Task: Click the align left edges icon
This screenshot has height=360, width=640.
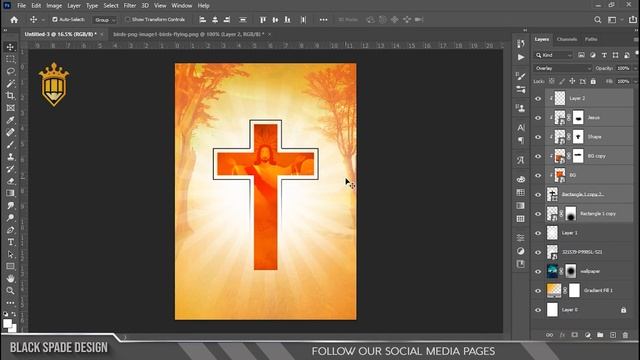Action: (x=202, y=20)
